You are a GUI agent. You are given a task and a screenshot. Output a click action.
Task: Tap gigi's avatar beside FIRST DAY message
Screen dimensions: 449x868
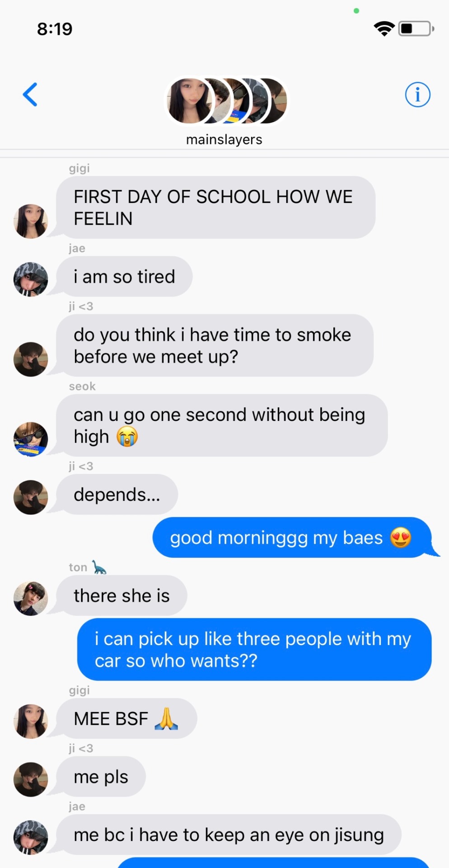(31, 221)
